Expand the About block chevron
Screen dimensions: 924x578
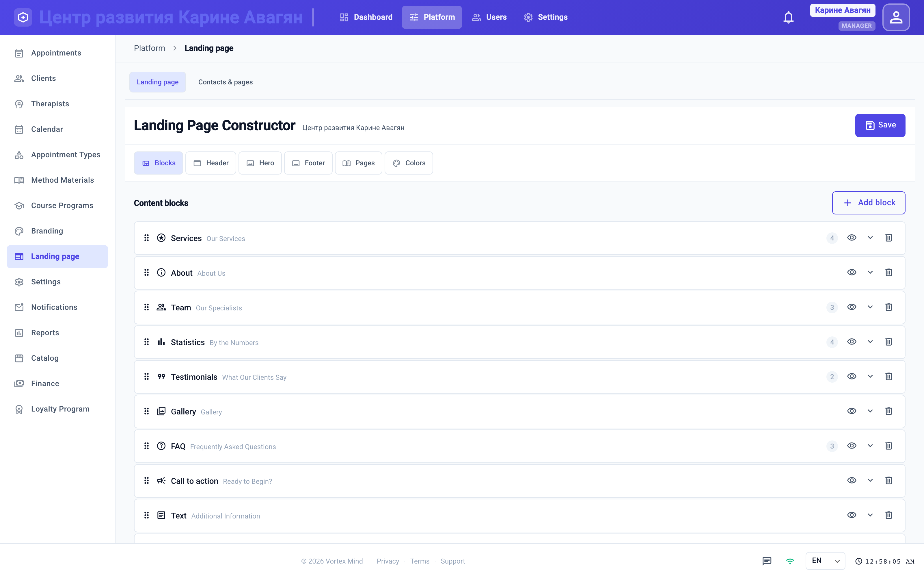(x=870, y=273)
